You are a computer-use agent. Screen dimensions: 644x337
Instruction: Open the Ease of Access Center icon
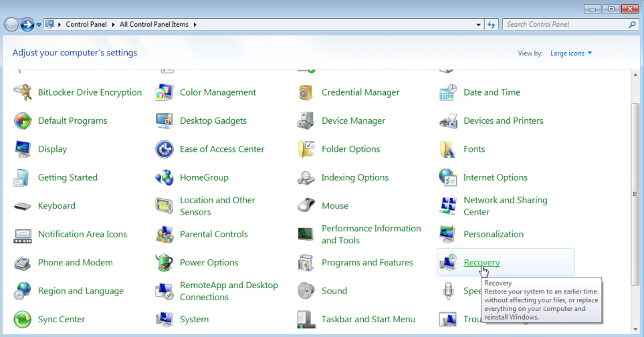[165, 149]
